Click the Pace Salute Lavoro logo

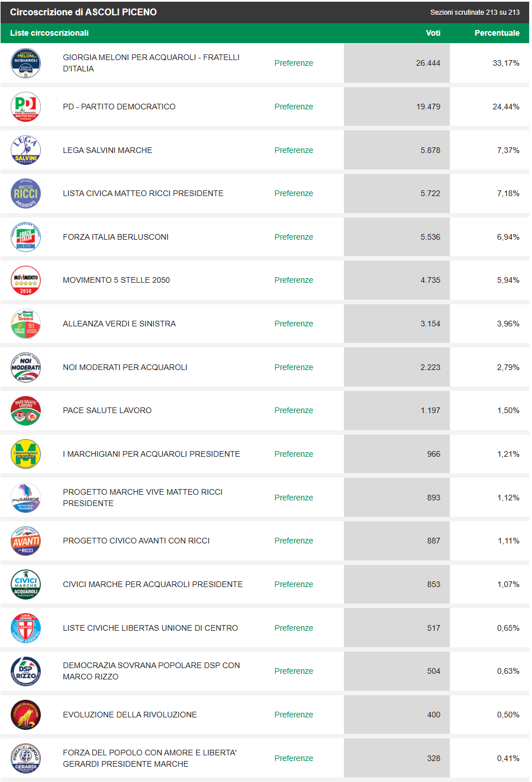(x=25, y=411)
